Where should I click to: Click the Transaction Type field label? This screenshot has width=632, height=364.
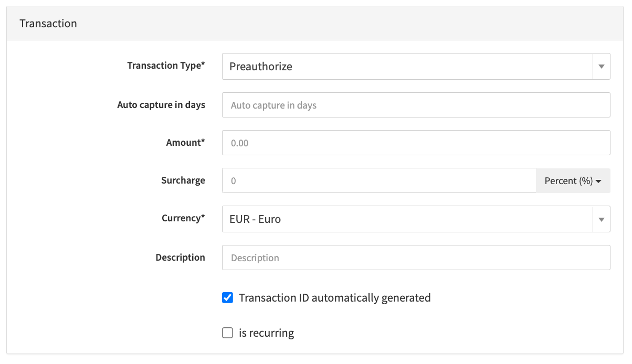coord(166,66)
